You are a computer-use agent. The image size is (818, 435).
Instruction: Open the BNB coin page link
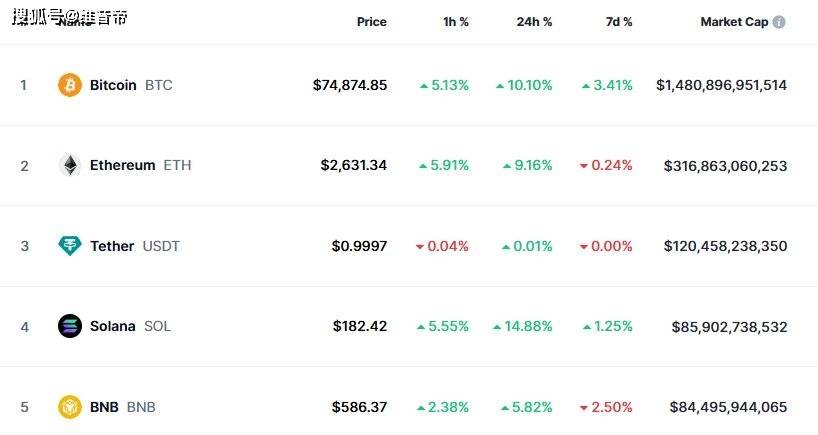(x=123, y=407)
